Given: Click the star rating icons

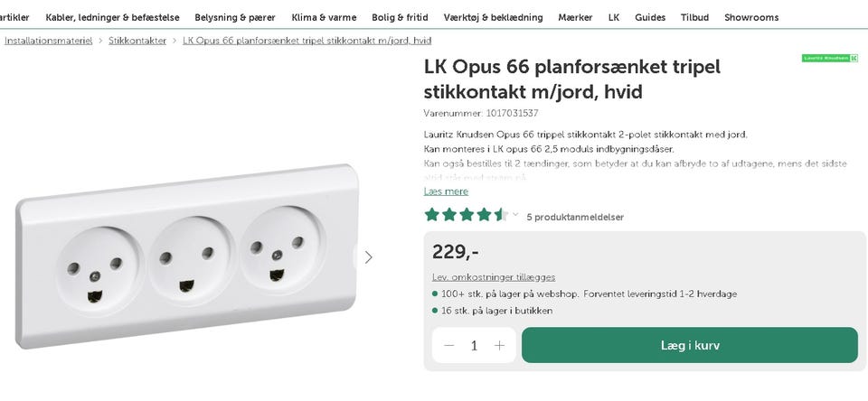Looking at the screenshot, I should [466, 215].
